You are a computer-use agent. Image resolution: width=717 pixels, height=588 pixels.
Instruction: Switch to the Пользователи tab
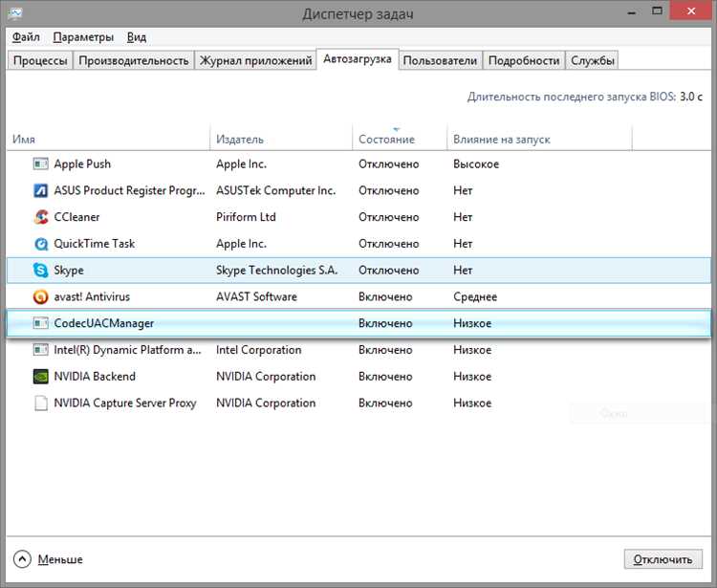[x=440, y=60]
